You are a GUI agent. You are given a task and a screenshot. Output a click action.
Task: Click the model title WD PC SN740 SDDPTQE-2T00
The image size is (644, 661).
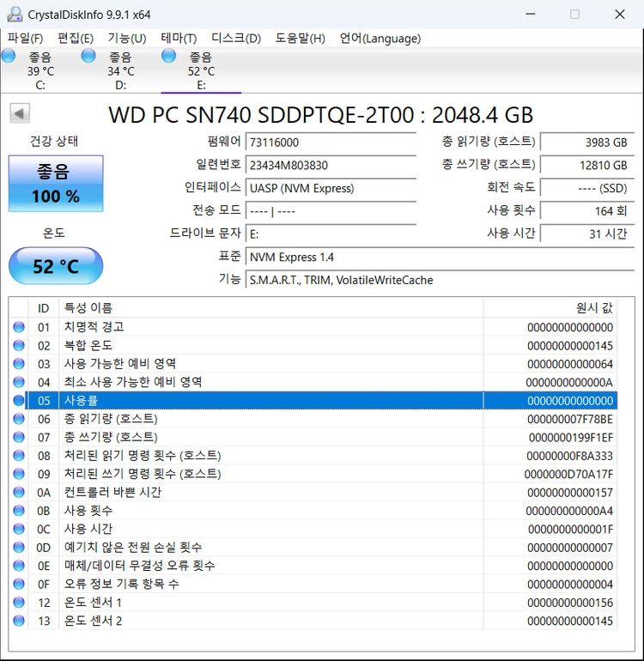pos(262,115)
